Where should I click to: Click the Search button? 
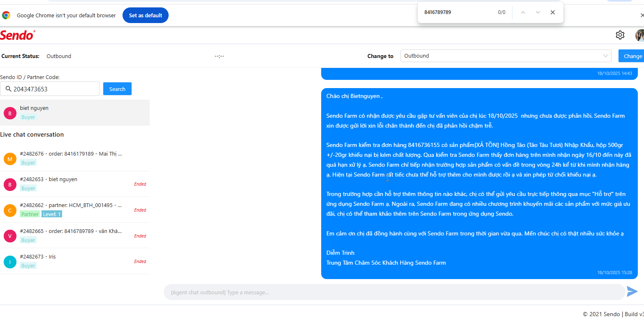tap(117, 89)
